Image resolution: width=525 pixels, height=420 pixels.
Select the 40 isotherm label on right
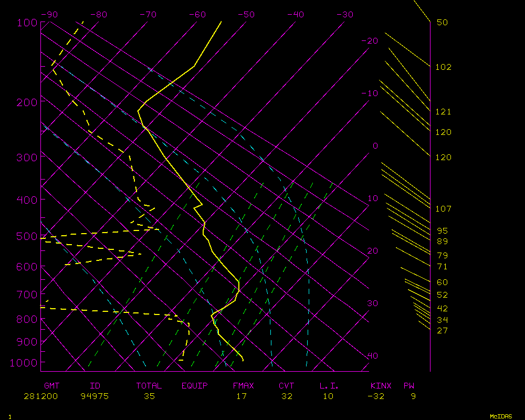coord(372,356)
